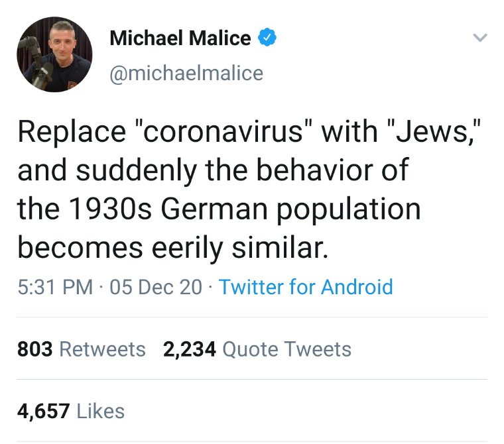Click the Twitter for Android source link
Image resolution: width=504 pixels, height=444 pixels.
point(306,287)
